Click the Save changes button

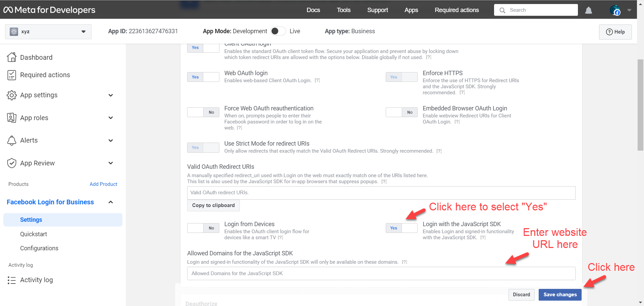[560, 295]
